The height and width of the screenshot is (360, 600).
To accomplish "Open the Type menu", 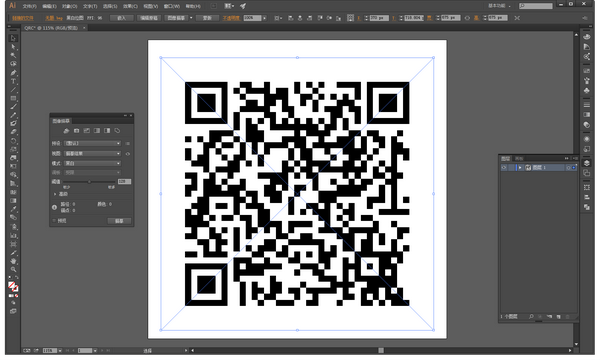I will [90, 6].
